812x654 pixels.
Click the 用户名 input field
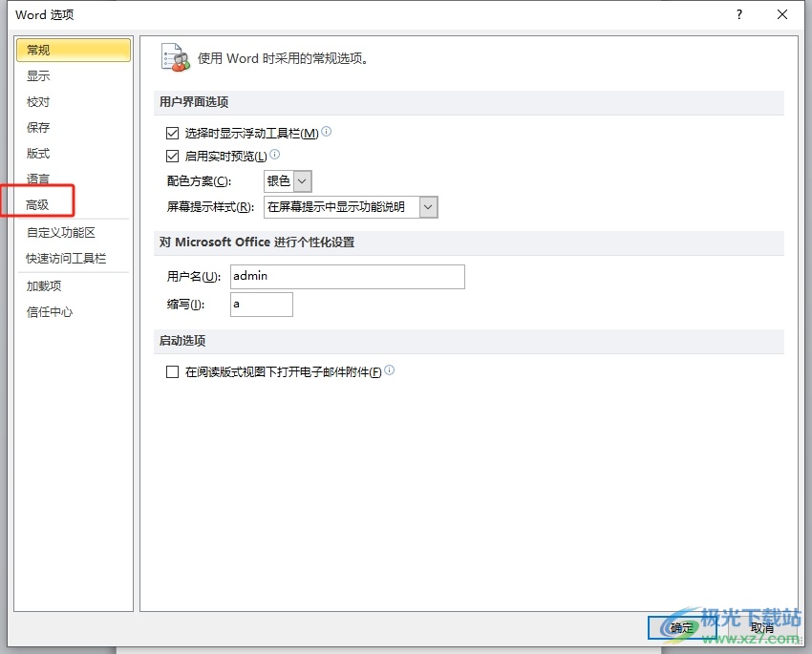[348, 277]
